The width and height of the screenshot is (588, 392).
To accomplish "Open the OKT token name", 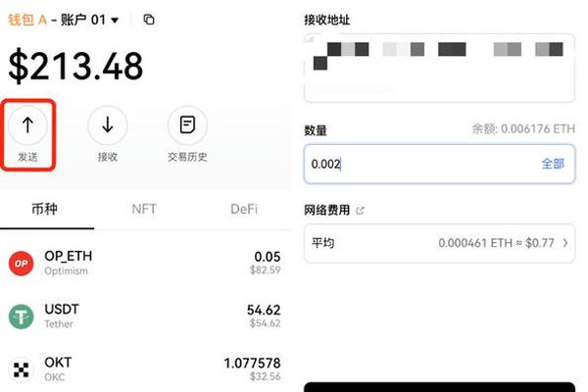I will click(x=58, y=363).
